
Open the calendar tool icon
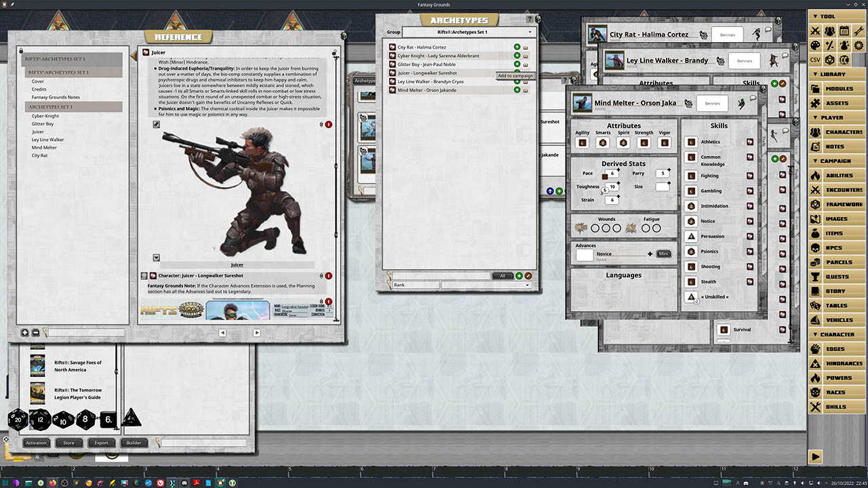tap(844, 31)
